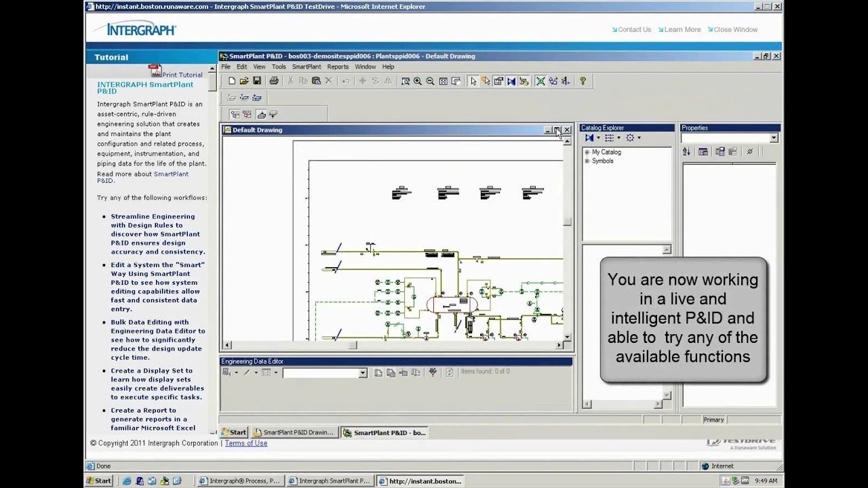The image size is (868, 488).
Task: Click the star-cursor selection icon
Action: tap(486, 81)
